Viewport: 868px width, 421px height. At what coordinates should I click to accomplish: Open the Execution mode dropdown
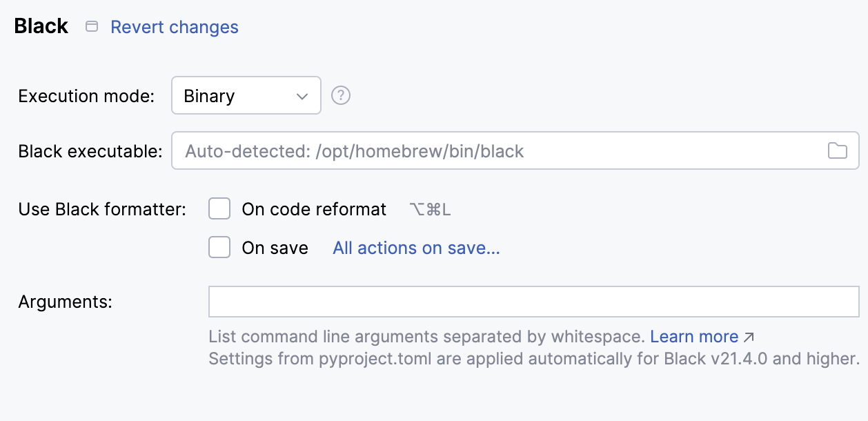tap(246, 96)
